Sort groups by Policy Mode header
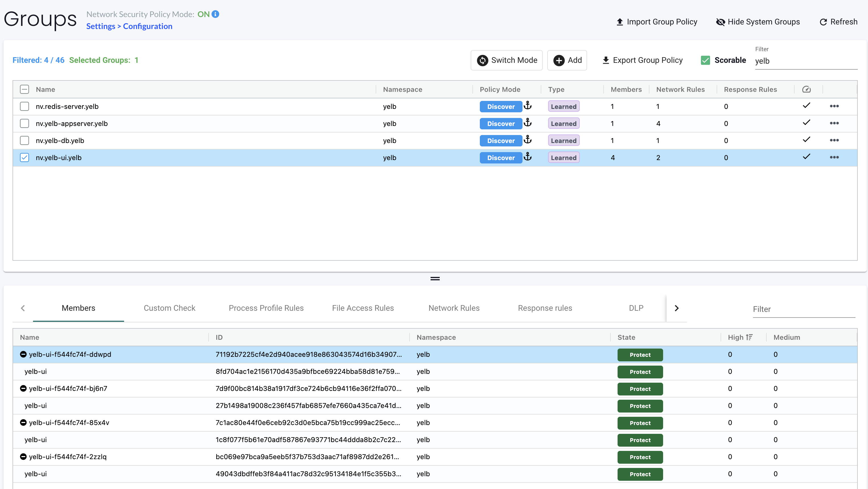 500,89
